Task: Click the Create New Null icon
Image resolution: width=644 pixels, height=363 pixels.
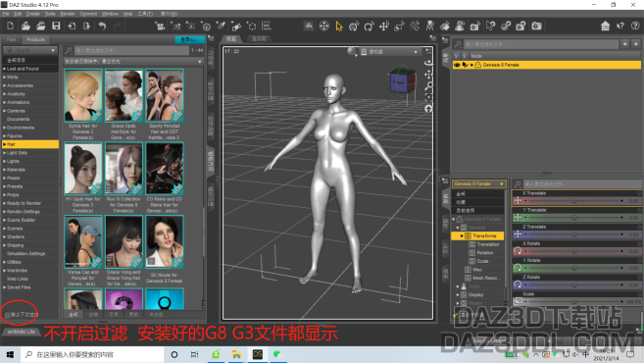Action: [252, 26]
